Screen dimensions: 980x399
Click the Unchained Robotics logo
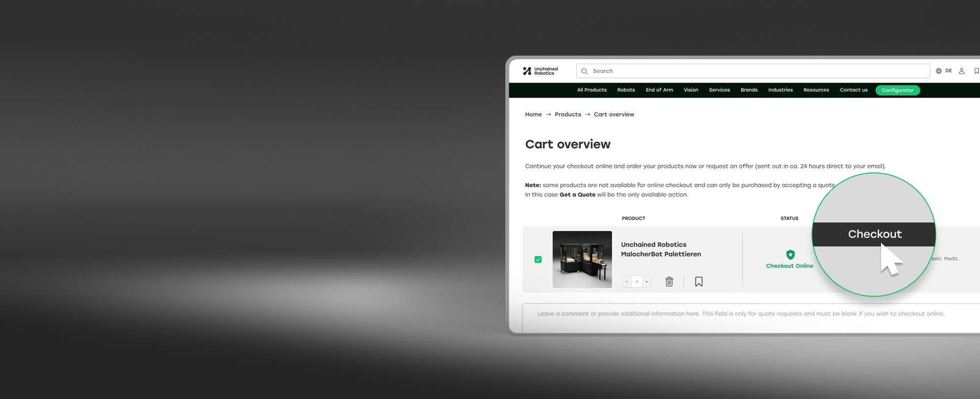pyautogui.click(x=540, y=71)
